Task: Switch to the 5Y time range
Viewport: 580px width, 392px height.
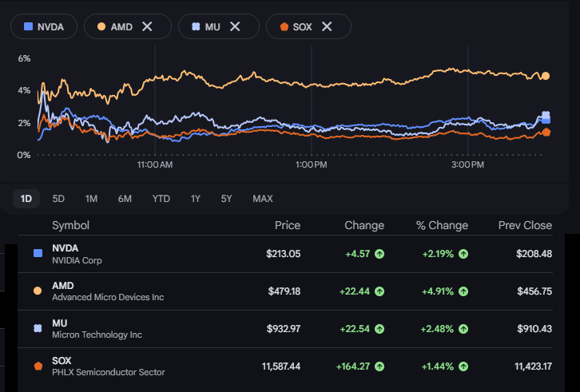Action: coord(226,199)
